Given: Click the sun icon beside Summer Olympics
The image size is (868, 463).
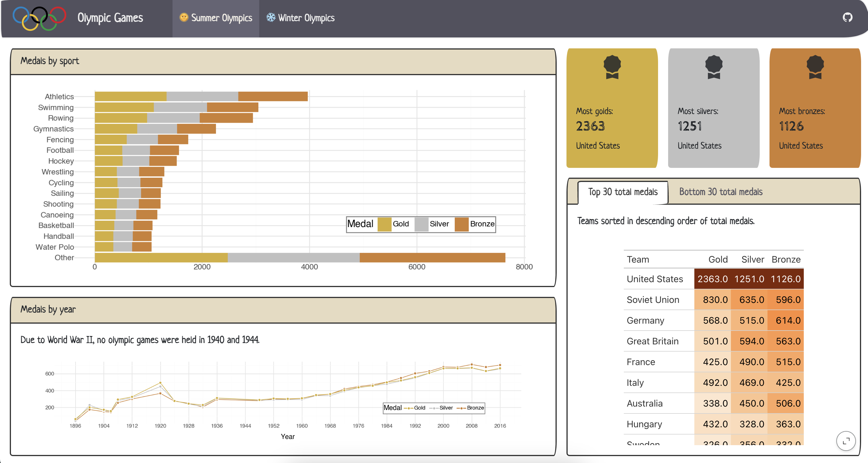Looking at the screenshot, I should 184,17.
